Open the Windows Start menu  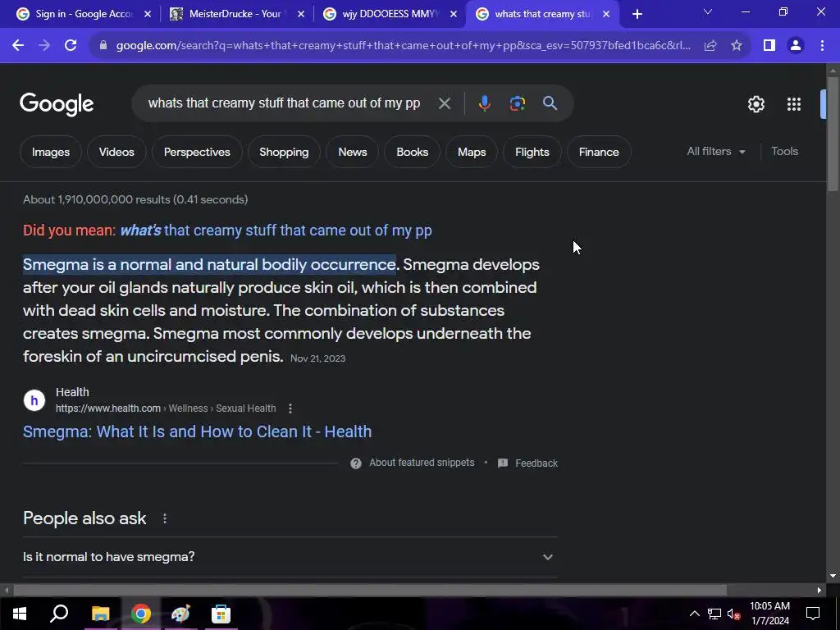(x=20, y=614)
